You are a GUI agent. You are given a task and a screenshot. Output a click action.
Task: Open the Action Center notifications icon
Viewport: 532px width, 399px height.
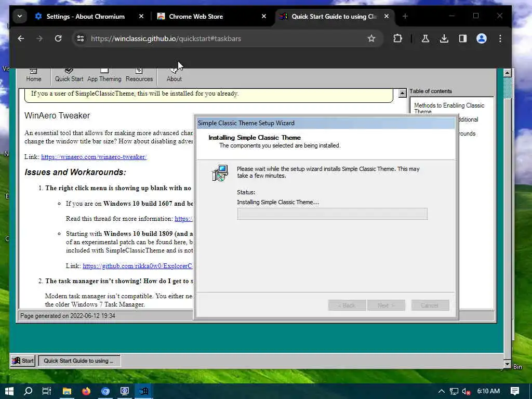tap(515, 391)
